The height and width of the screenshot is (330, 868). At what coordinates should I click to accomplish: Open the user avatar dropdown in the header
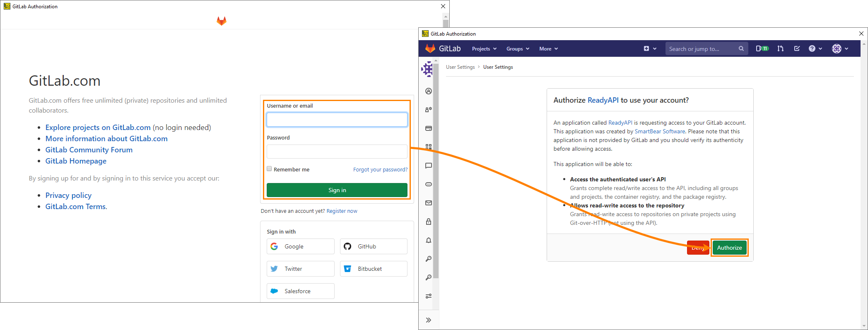pyautogui.click(x=840, y=48)
